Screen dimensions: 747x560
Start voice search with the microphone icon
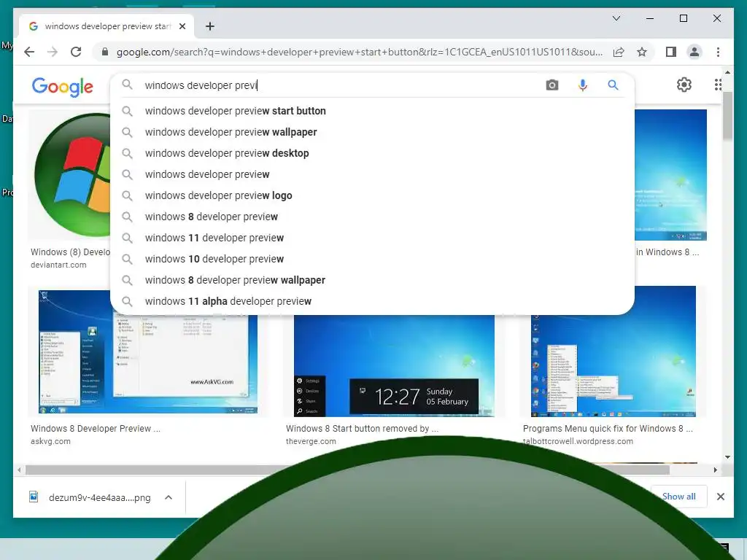coord(582,85)
